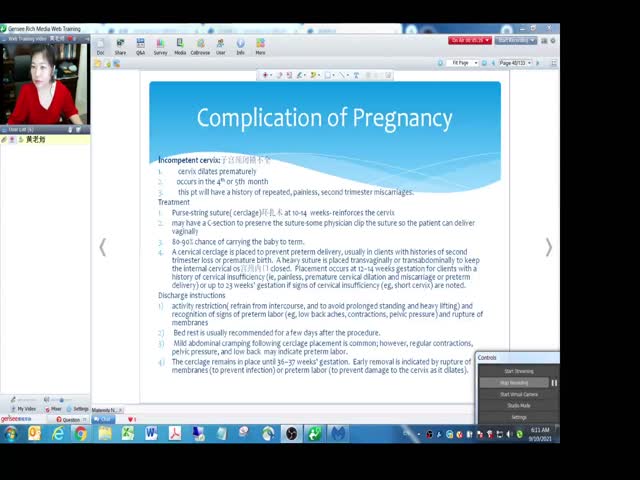
Task: Select the red laser pointer annotation tool
Action: [265, 75]
